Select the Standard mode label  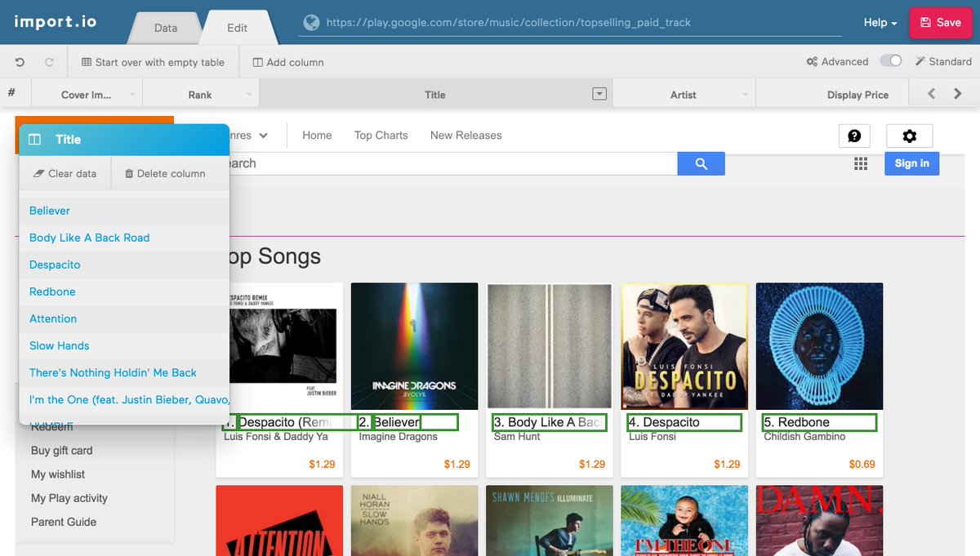[x=943, y=61]
